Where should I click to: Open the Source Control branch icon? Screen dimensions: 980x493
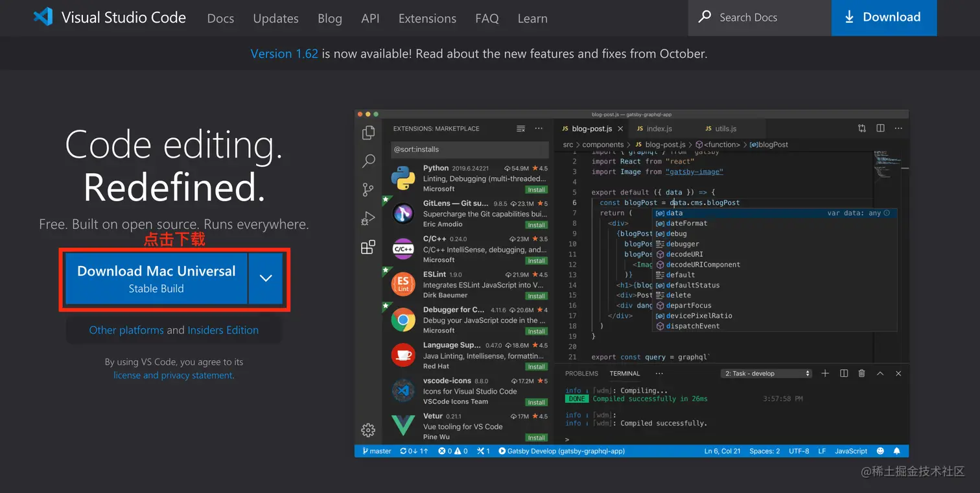coord(368,189)
